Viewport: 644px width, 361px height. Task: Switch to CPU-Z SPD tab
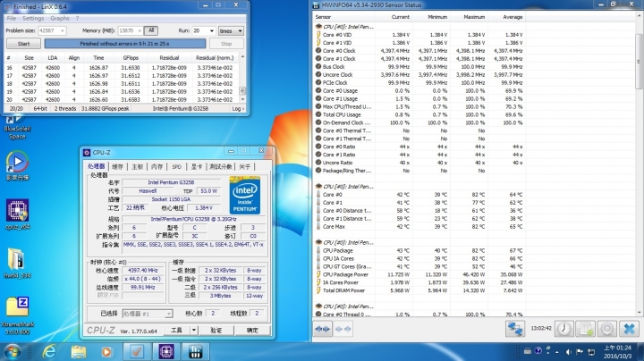pyautogui.click(x=176, y=166)
